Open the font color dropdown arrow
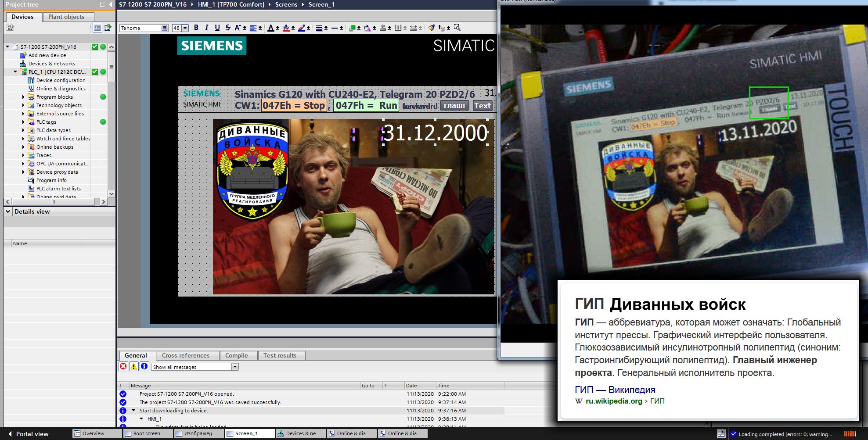This screenshot has height=440, width=868. click(x=277, y=28)
